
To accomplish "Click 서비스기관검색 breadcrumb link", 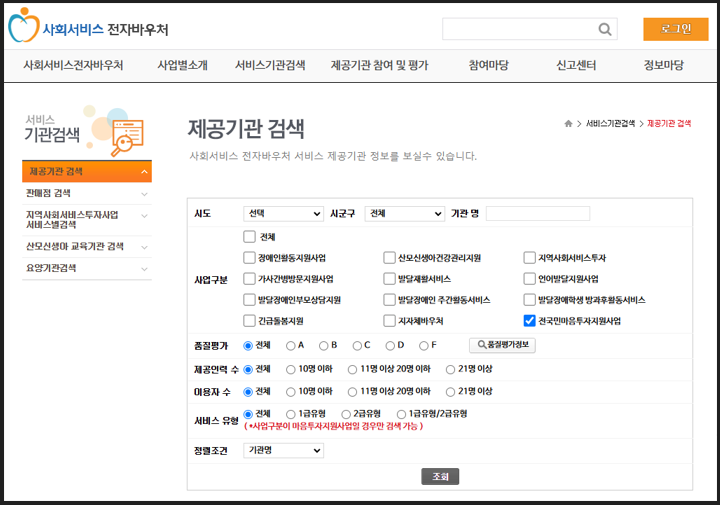I will point(610,123).
